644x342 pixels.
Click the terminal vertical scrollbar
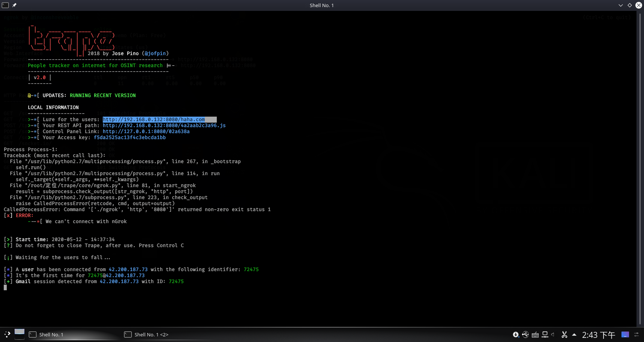(x=640, y=168)
